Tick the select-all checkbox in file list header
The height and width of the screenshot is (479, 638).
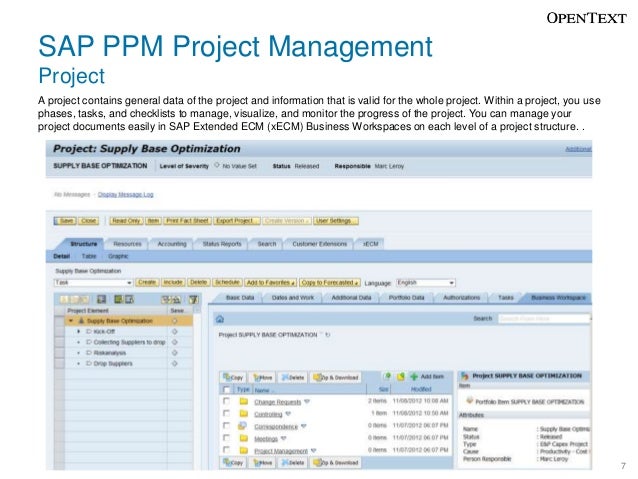[227, 389]
